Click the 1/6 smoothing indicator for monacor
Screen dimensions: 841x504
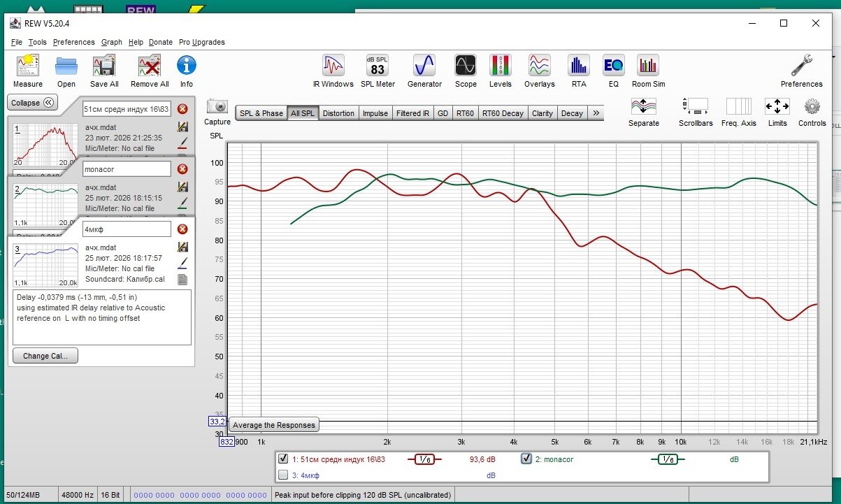pos(668,459)
